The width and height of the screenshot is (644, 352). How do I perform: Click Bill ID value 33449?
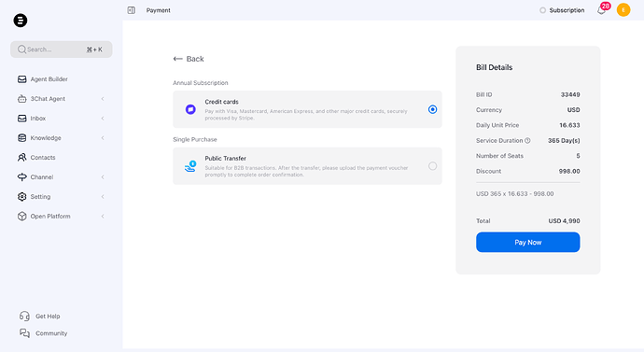point(570,94)
